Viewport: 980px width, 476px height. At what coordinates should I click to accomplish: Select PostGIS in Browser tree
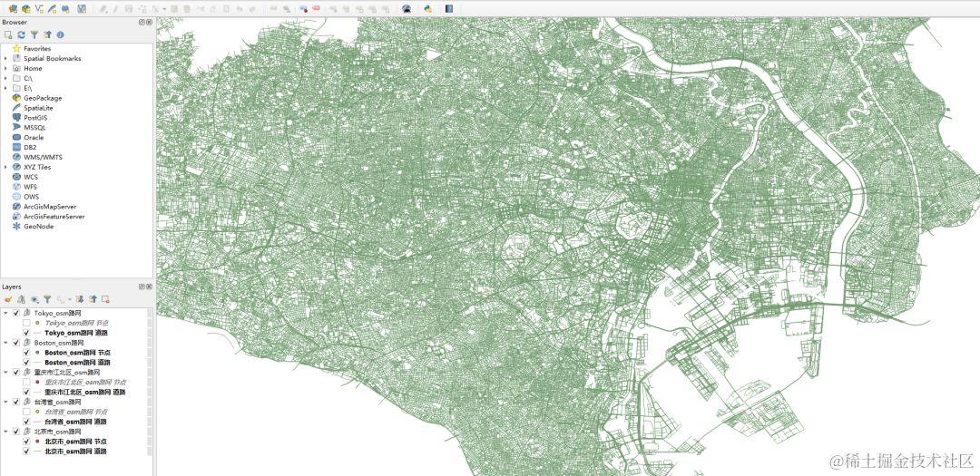(35, 118)
